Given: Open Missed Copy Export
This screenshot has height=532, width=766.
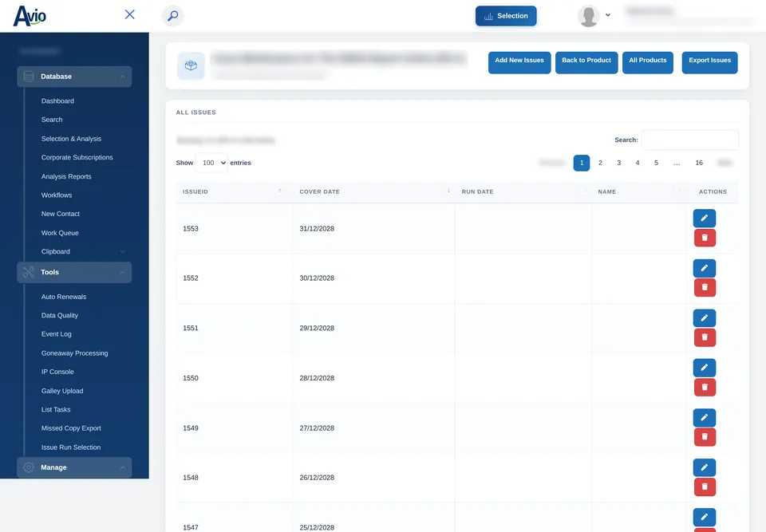Looking at the screenshot, I should (x=71, y=428).
